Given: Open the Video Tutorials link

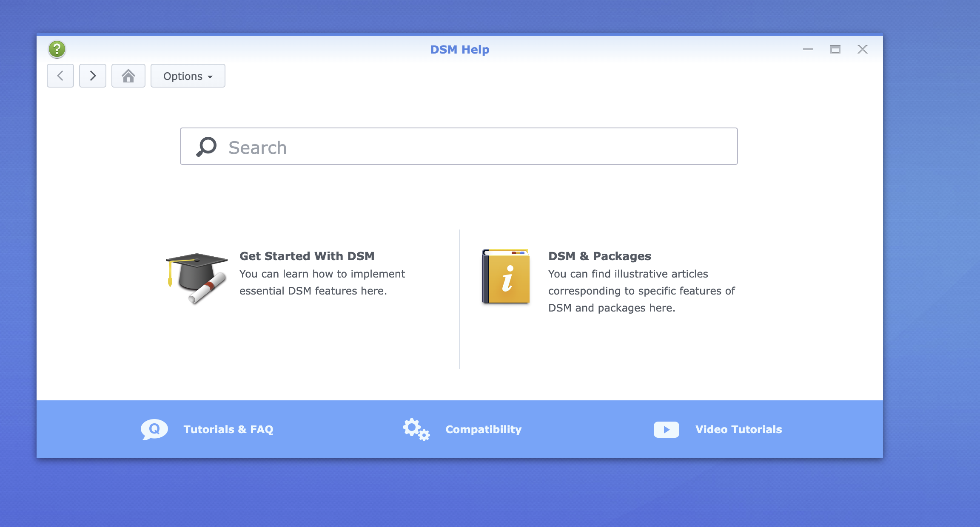Looking at the screenshot, I should [738, 429].
